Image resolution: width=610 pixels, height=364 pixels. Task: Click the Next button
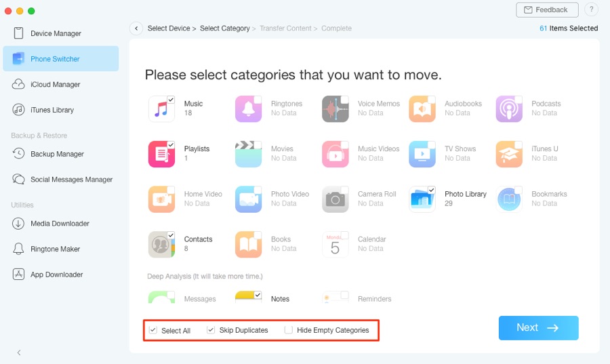pyautogui.click(x=538, y=328)
